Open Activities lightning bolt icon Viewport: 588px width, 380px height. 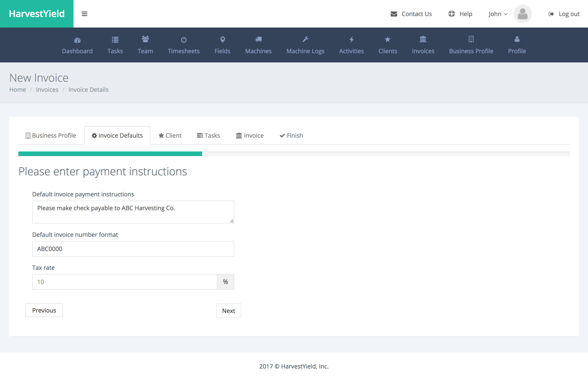[351, 39]
